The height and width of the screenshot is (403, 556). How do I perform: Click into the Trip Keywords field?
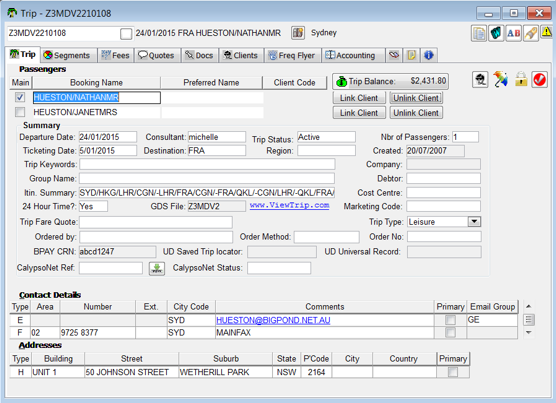point(207,164)
